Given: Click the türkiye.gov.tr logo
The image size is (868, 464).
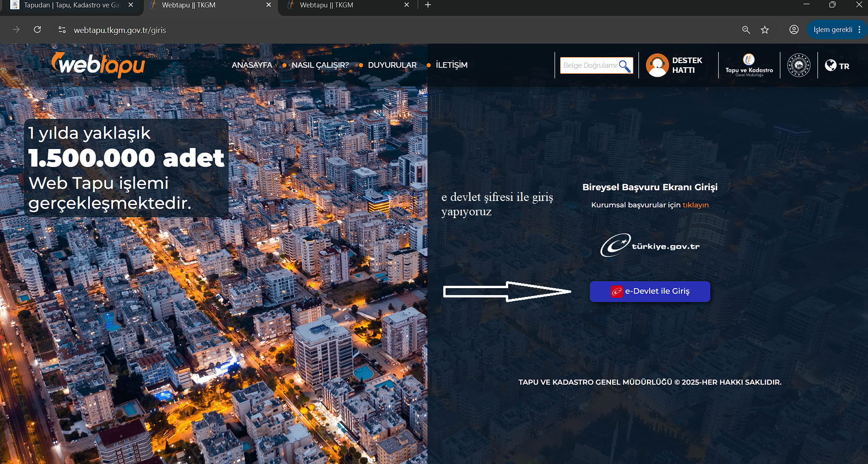Looking at the screenshot, I should click(650, 245).
